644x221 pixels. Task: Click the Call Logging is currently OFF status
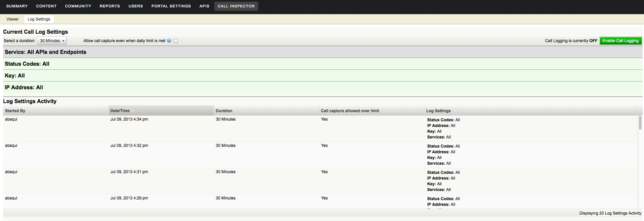(x=571, y=41)
